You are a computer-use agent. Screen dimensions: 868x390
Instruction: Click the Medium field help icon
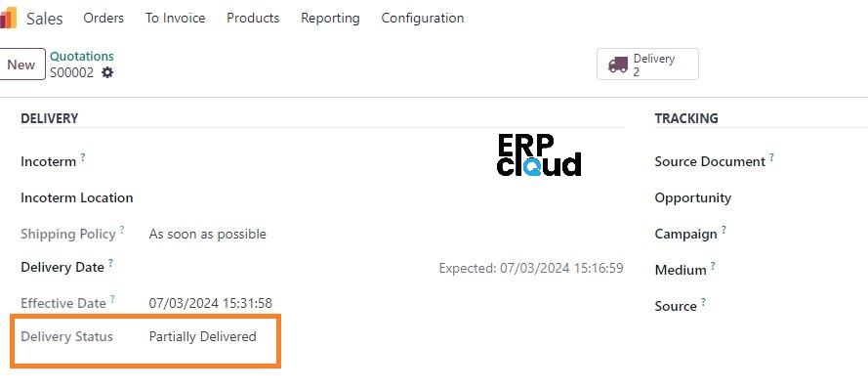pos(713,266)
